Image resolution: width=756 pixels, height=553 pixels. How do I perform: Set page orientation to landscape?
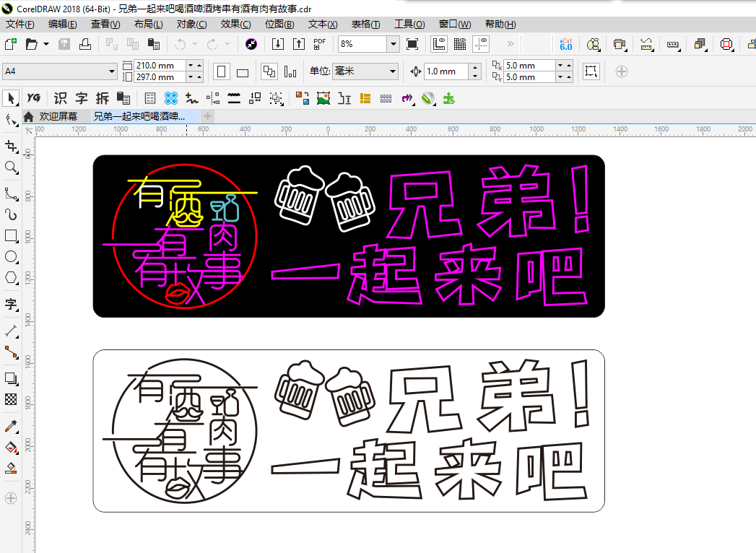point(243,72)
